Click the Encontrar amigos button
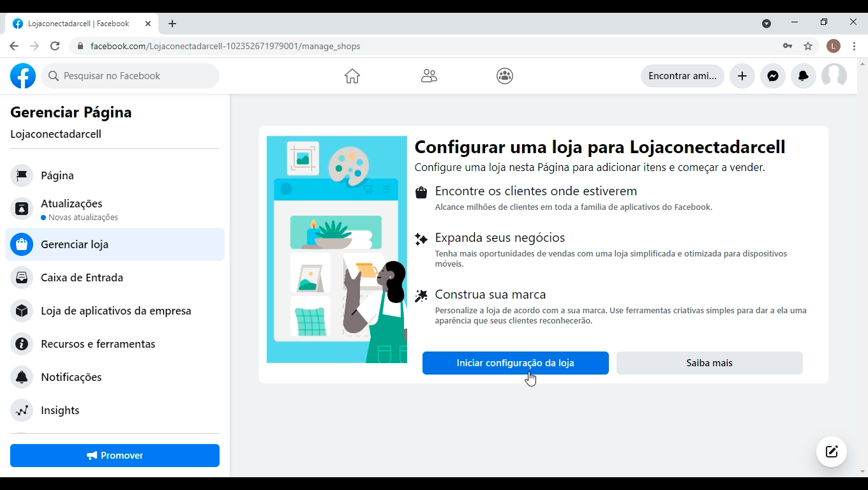The image size is (868, 490). (682, 76)
